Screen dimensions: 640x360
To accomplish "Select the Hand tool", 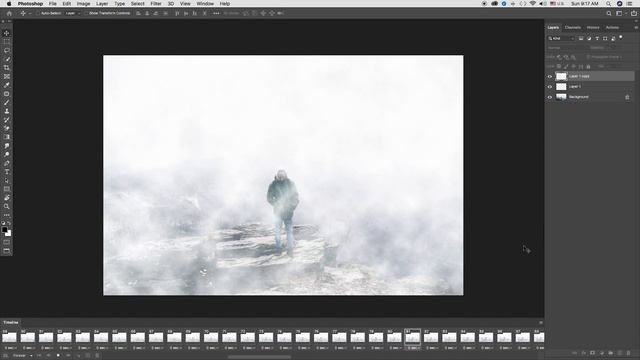I will (x=7, y=198).
